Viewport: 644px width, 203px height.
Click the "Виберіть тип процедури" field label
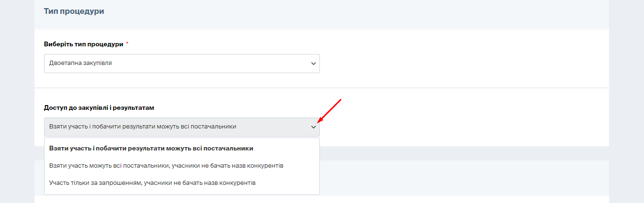click(83, 44)
